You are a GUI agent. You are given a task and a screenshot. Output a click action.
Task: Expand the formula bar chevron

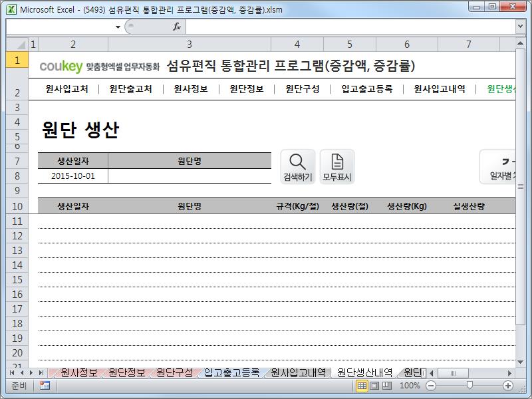pos(520,26)
